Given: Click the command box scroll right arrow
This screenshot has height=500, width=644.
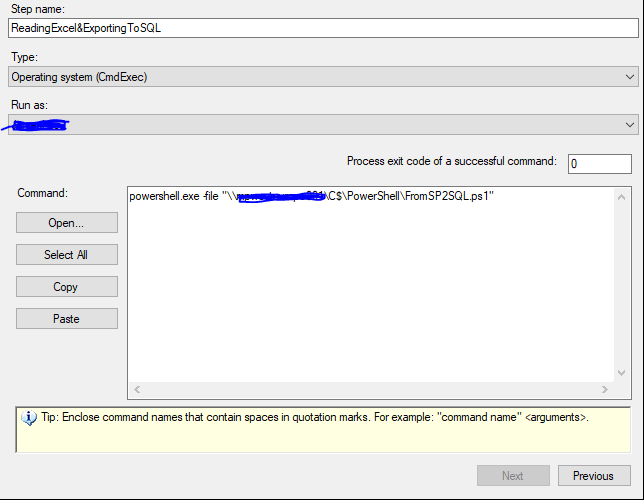Looking at the screenshot, I should [605, 389].
